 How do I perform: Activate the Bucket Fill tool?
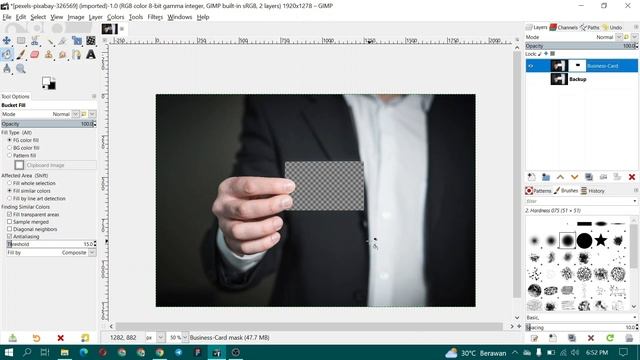[7, 54]
